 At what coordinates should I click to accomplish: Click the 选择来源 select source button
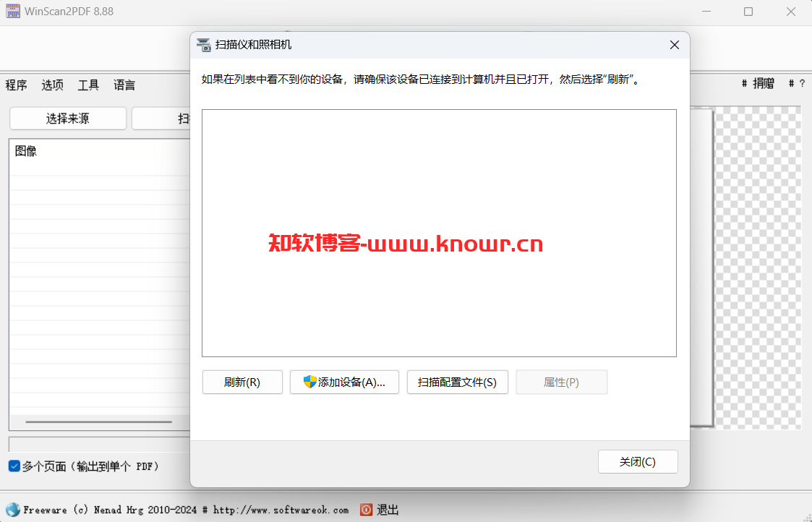point(68,119)
